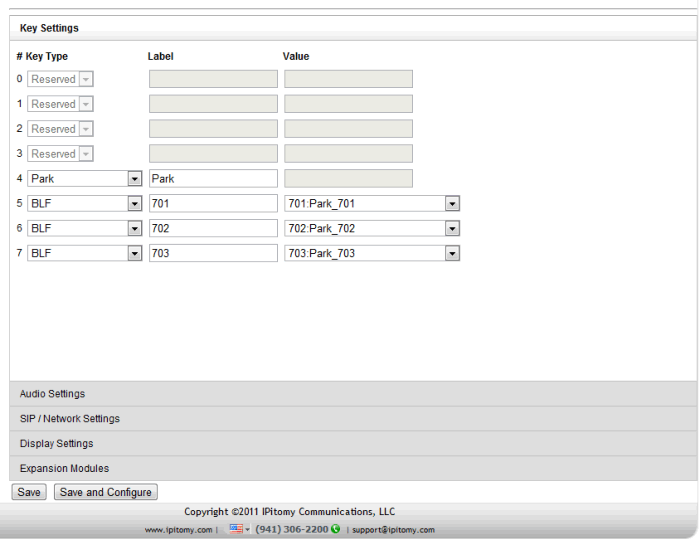The width and height of the screenshot is (700, 540).
Task: Click the disabled Value field for key 2
Action: point(349,129)
